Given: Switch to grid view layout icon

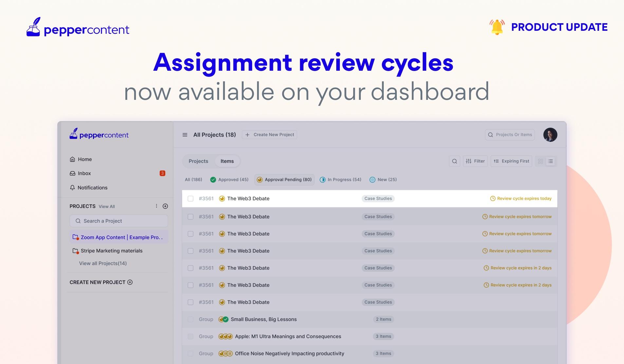Looking at the screenshot, I should 541,161.
